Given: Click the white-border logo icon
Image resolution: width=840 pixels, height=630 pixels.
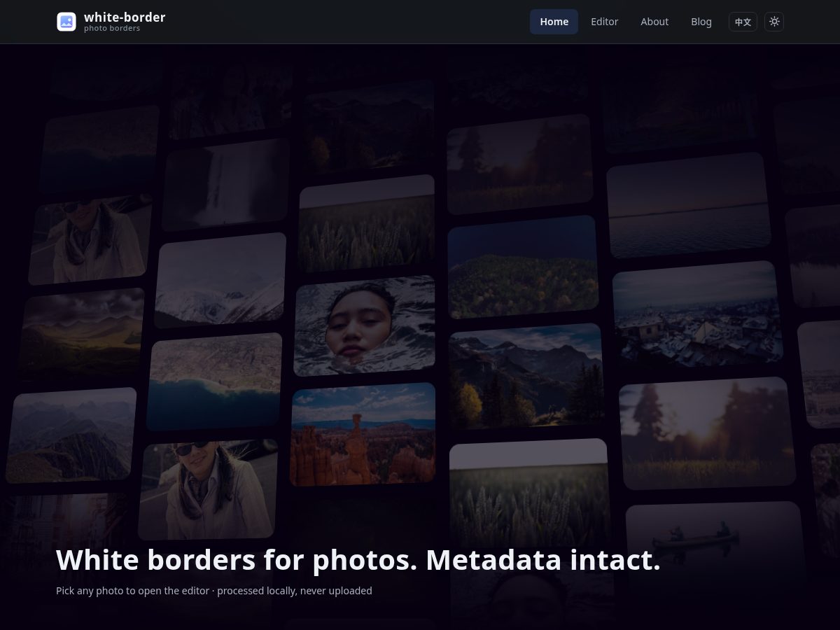Looking at the screenshot, I should click(66, 22).
